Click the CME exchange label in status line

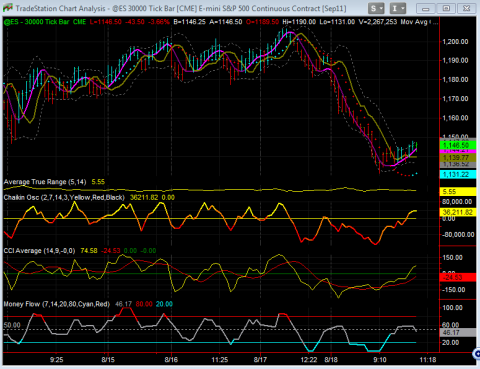tap(80, 22)
